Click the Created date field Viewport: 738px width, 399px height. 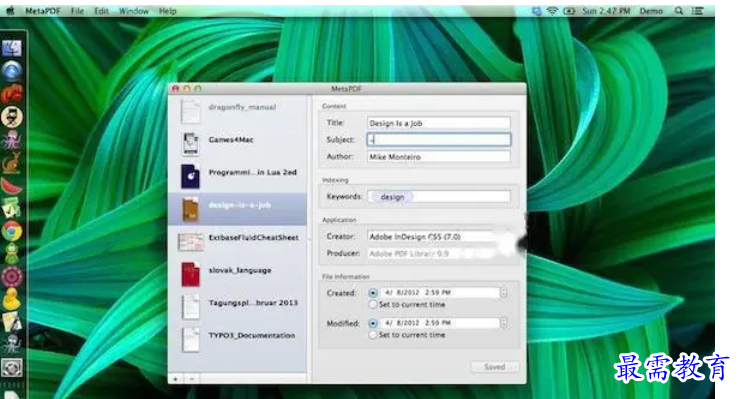point(440,293)
